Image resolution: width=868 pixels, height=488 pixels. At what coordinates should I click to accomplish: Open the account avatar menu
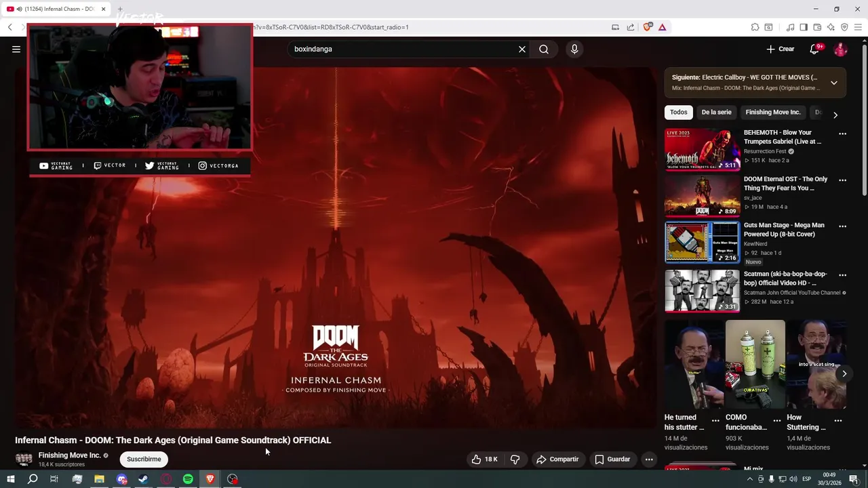point(840,49)
